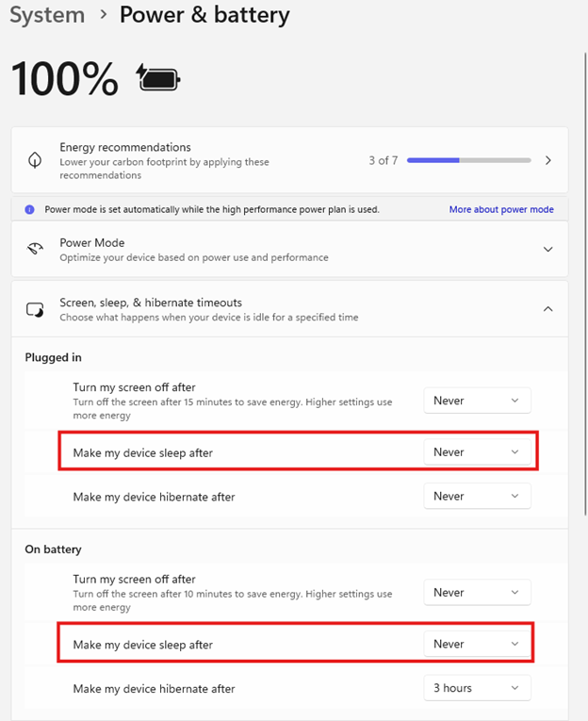
Task: Click the battery charging icon
Action: (158, 78)
